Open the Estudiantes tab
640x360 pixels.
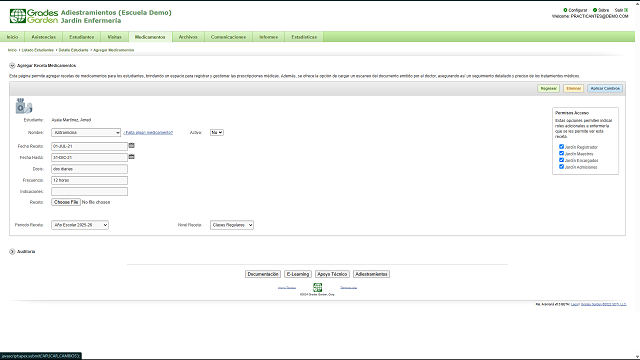[x=82, y=37]
